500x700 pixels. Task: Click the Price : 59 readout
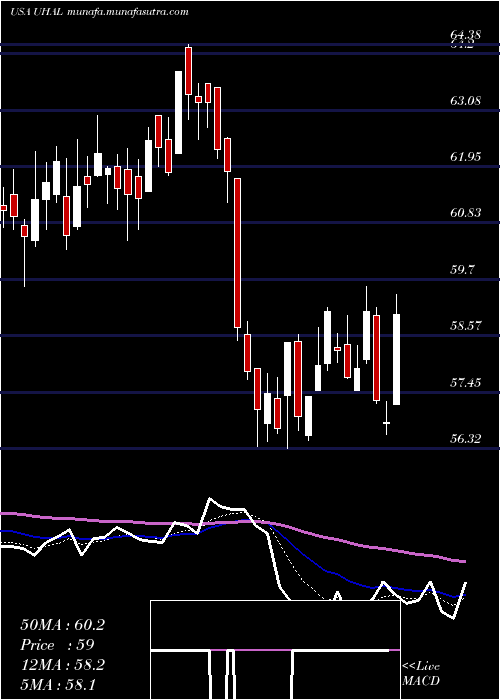57,645
